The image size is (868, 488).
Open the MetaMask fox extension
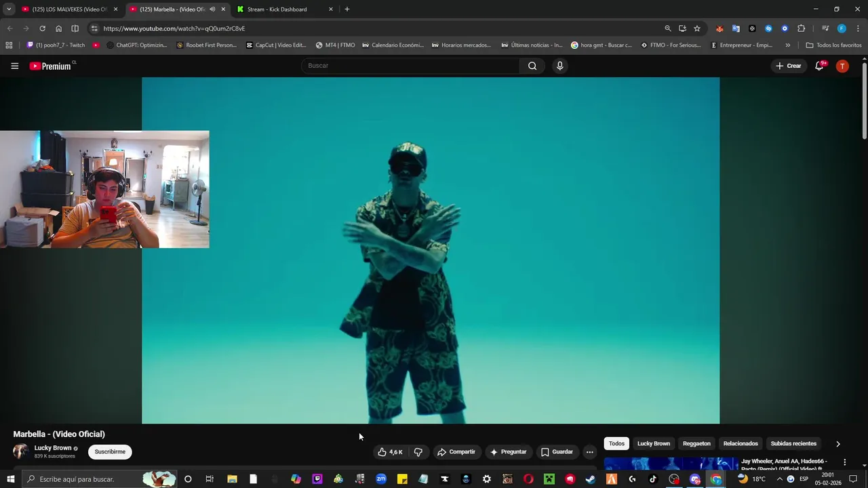pos(719,28)
